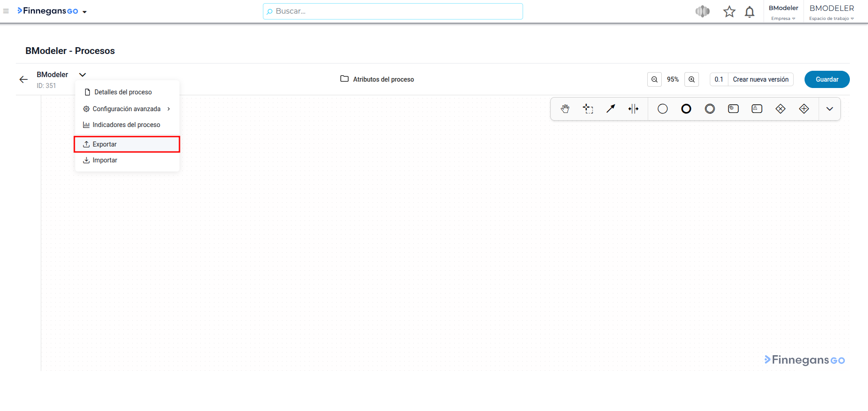This screenshot has width=868, height=411.
Task: Add a parallel gateway (plus diamond)
Action: (x=804, y=109)
